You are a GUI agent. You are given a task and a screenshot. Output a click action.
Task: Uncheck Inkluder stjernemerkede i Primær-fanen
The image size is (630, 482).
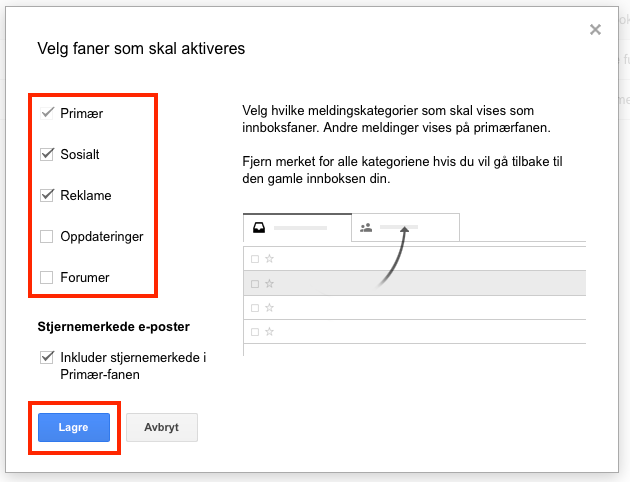pos(46,357)
